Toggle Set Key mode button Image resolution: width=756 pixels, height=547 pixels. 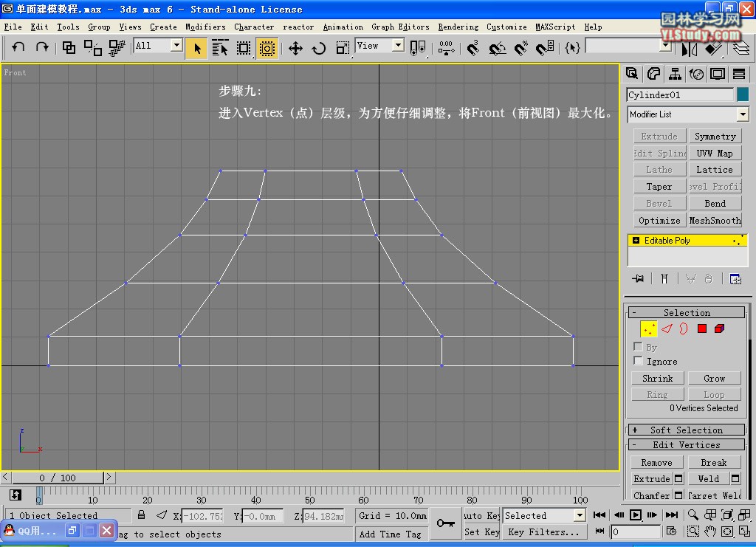click(x=481, y=531)
